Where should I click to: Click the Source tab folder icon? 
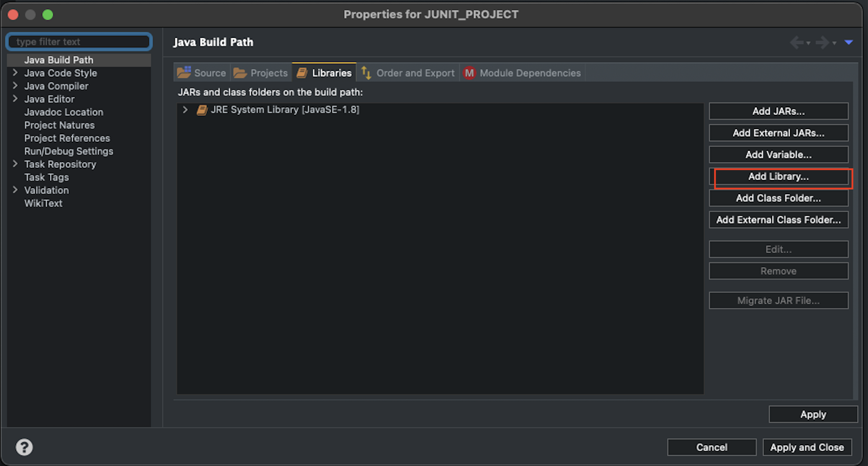tap(185, 72)
